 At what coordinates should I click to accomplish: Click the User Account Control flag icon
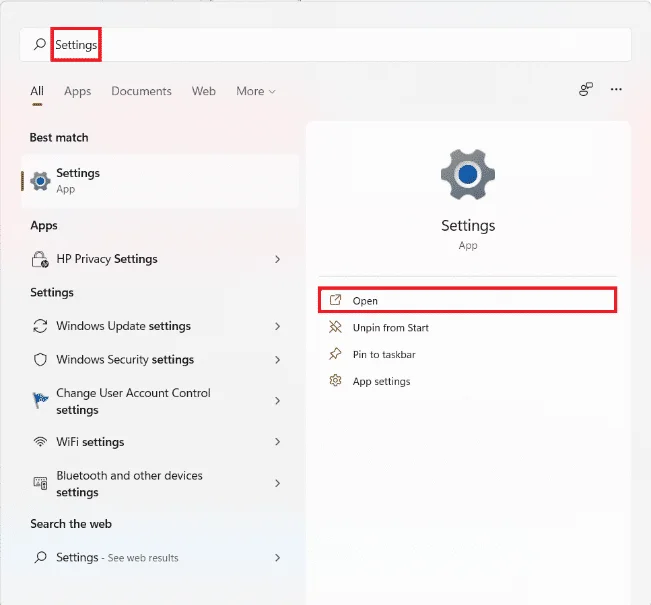pyautogui.click(x=40, y=400)
